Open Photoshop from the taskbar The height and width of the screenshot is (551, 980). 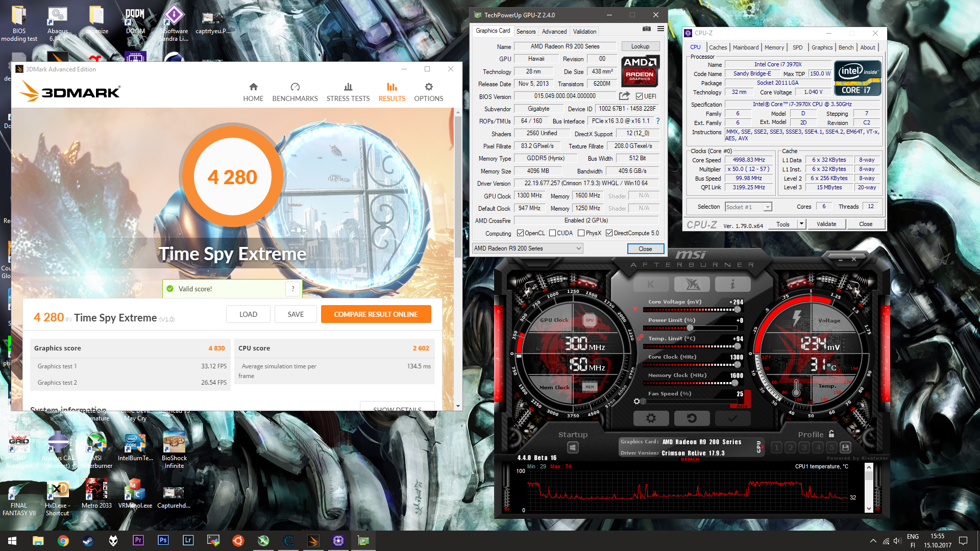click(x=163, y=541)
